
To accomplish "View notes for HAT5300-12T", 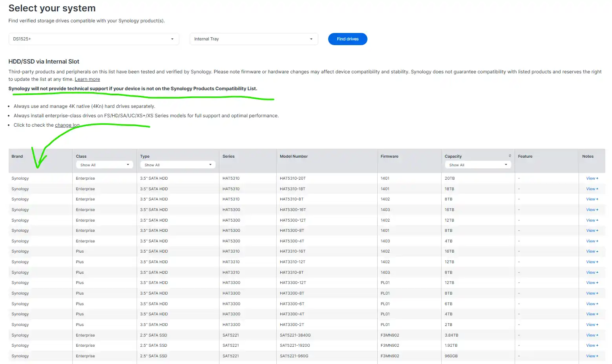I will pyautogui.click(x=592, y=220).
